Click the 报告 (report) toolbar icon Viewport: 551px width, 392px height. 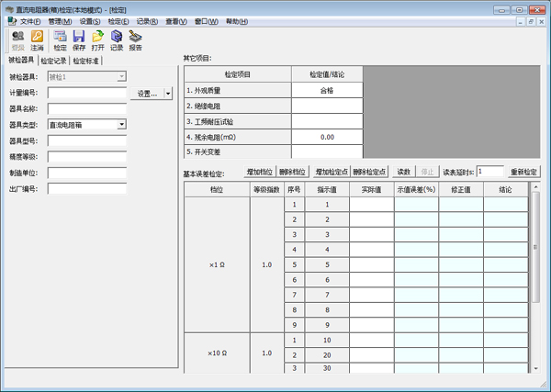point(136,39)
